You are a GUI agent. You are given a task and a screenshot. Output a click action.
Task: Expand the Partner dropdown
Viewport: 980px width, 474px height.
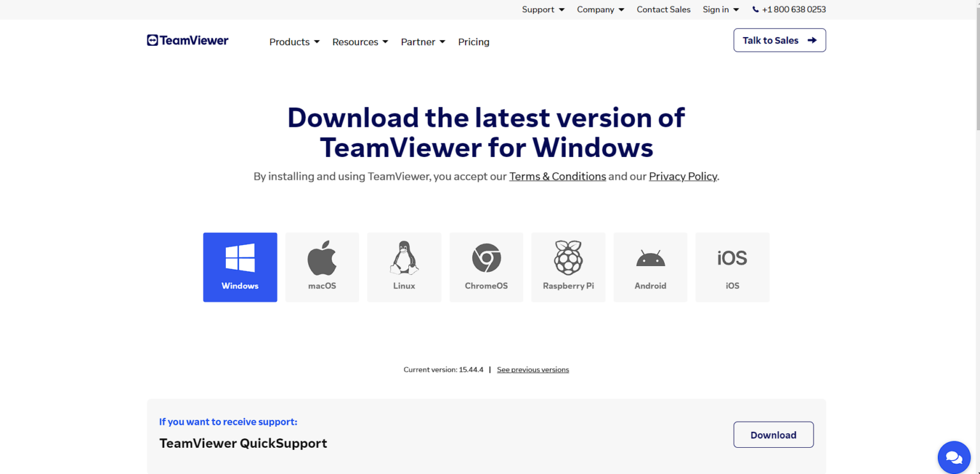click(423, 42)
